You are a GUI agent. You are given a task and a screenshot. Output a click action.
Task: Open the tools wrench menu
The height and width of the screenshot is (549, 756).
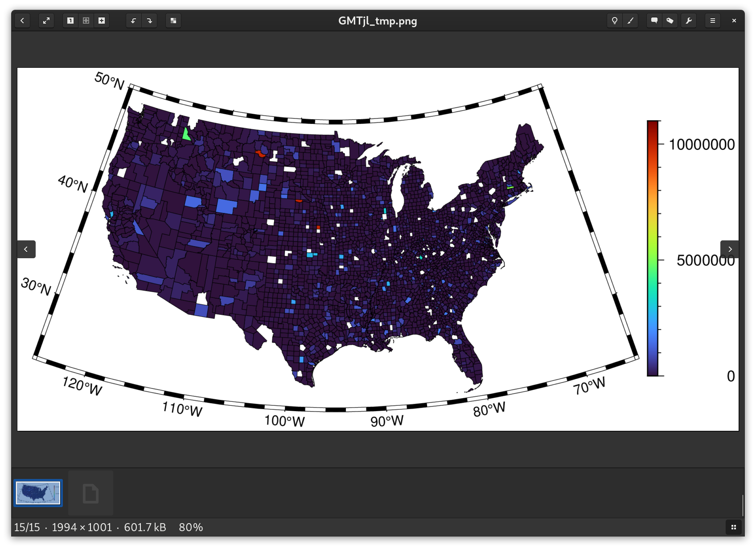pos(689,21)
